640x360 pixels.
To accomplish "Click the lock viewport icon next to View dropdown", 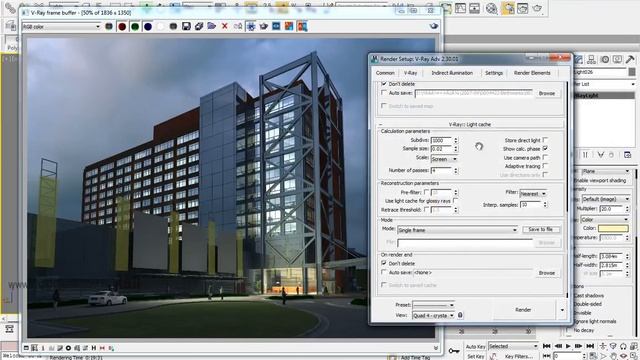I will [460, 315].
